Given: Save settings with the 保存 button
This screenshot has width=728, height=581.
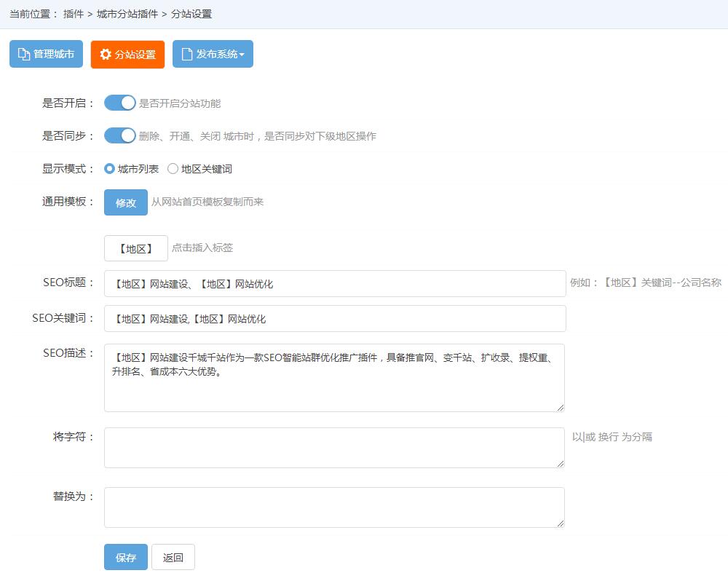Looking at the screenshot, I should pyautogui.click(x=126, y=558).
